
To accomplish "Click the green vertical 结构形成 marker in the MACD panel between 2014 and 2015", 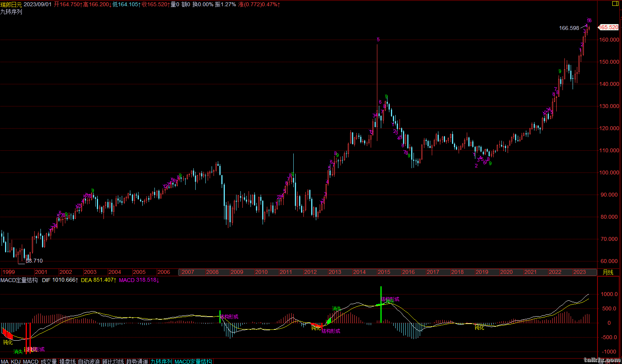I will [x=381, y=305].
